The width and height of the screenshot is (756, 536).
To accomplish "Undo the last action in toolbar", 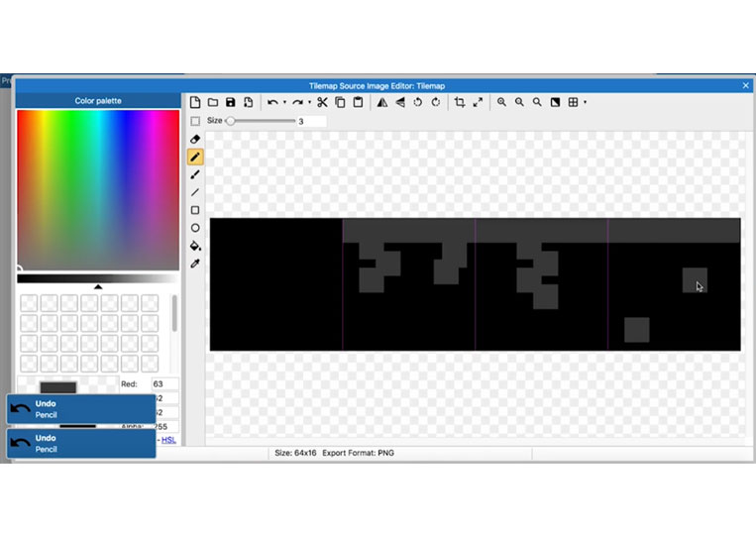I will coord(272,102).
